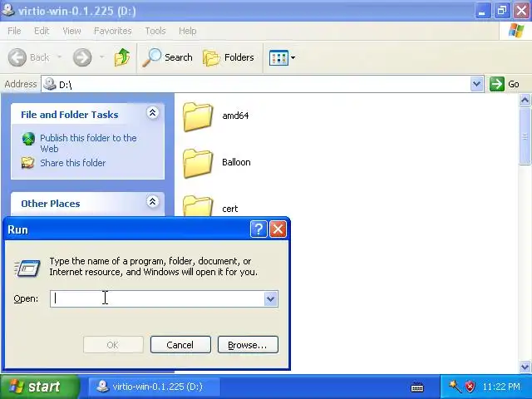This screenshot has height=399, width=532.
Task: Click the drive icon in the address bar
Action: tap(50, 83)
